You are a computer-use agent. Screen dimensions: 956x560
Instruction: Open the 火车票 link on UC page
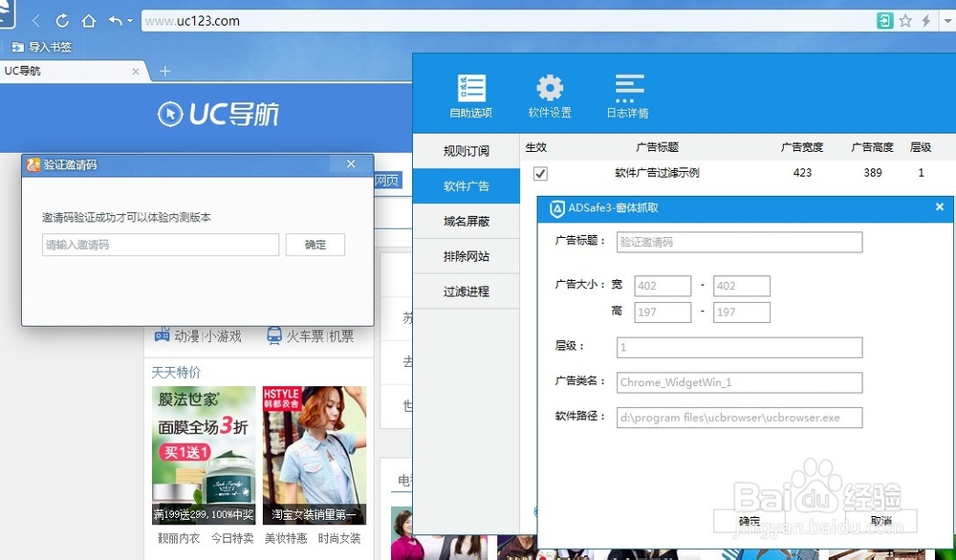point(305,336)
